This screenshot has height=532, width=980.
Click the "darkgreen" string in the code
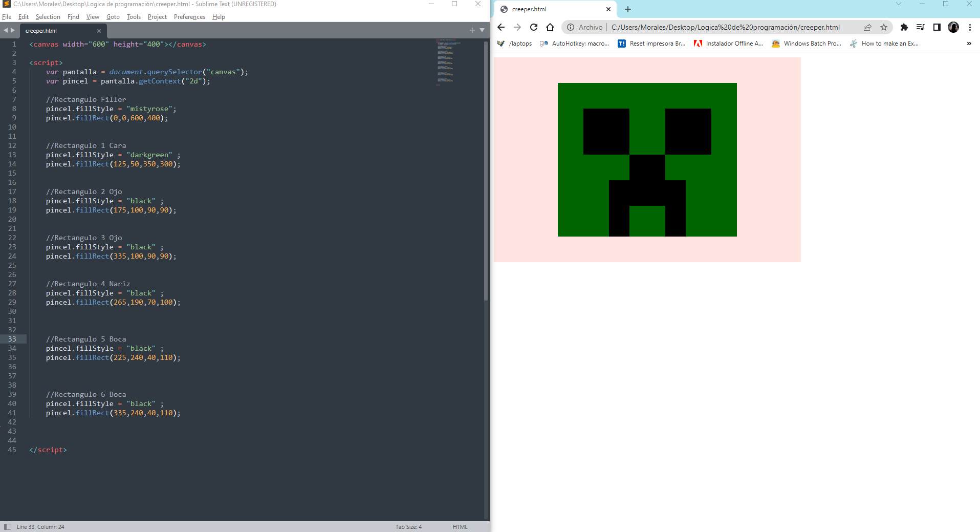tap(149, 155)
